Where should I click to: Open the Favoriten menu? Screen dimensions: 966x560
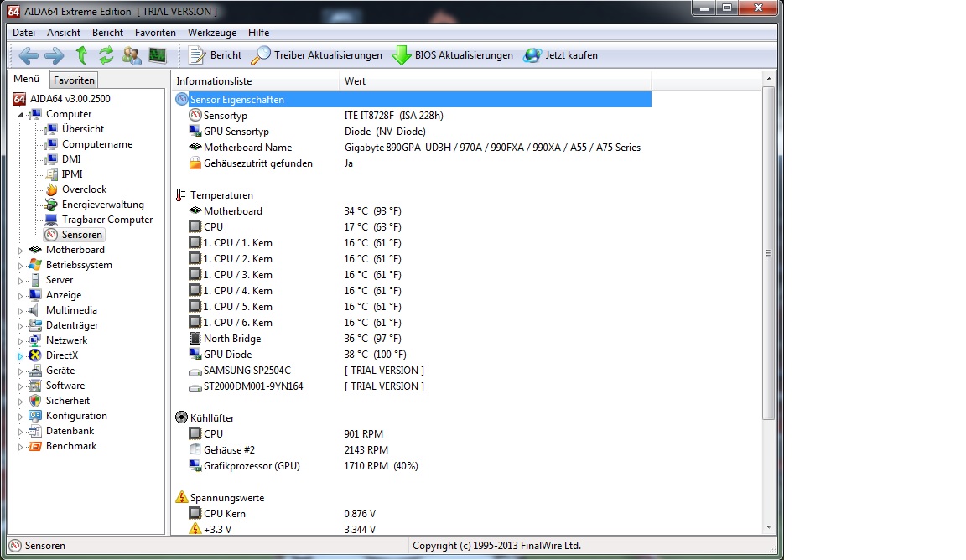155,33
